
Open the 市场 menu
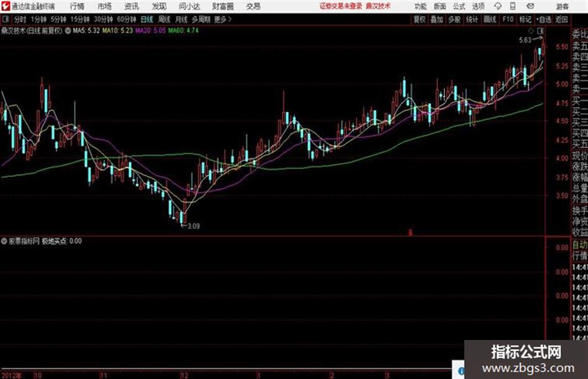click(105, 6)
